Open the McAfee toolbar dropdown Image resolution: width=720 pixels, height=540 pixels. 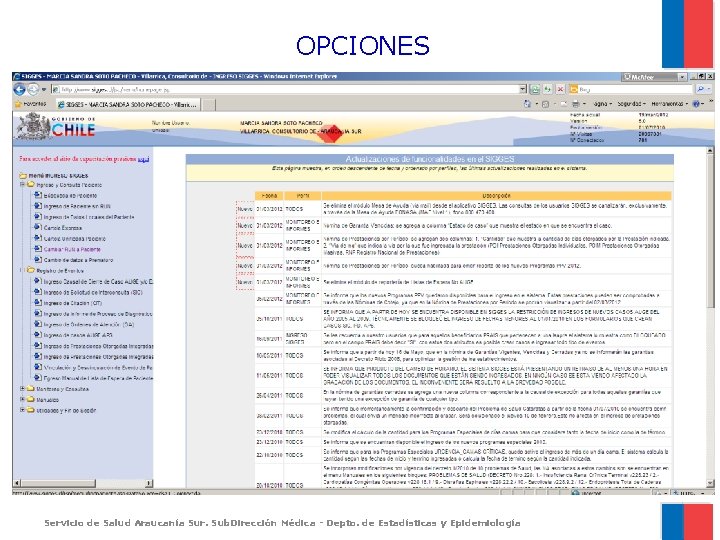click(x=682, y=77)
